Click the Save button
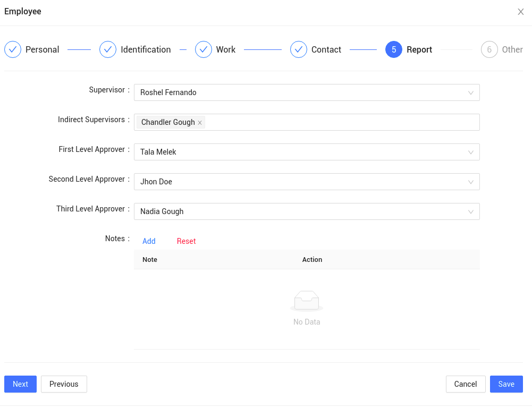The height and width of the screenshot is (408, 532). [506, 384]
